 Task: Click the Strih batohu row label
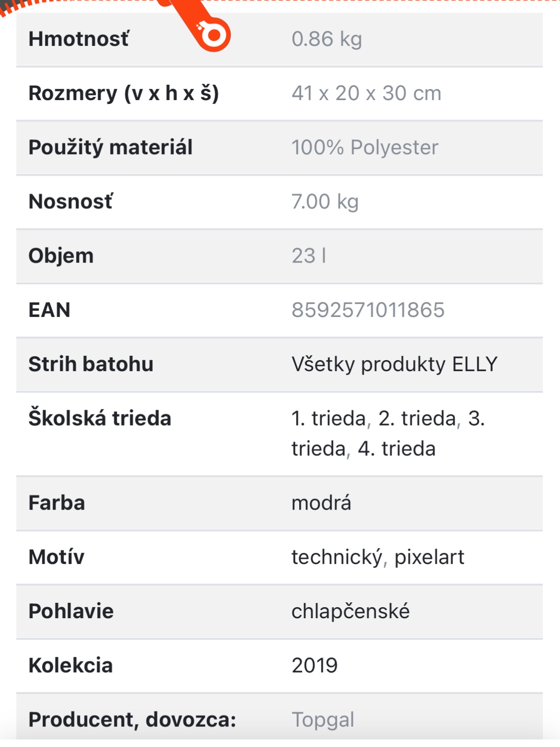91,364
